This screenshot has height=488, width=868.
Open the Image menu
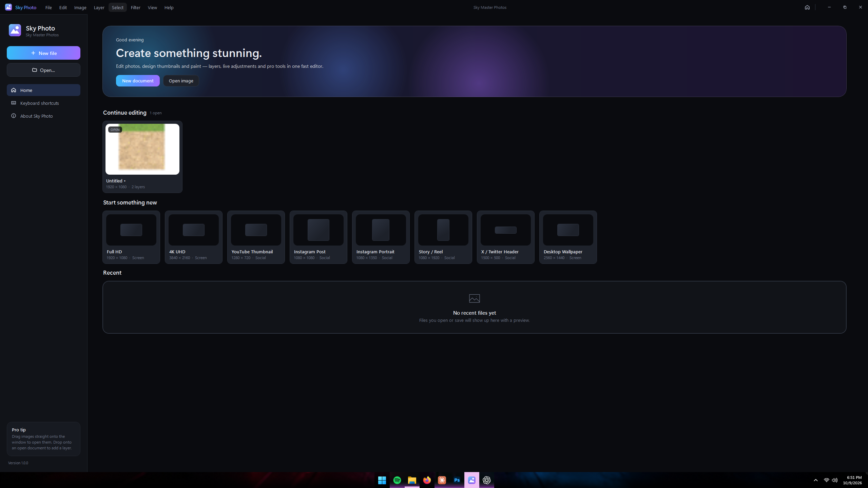pos(80,7)
